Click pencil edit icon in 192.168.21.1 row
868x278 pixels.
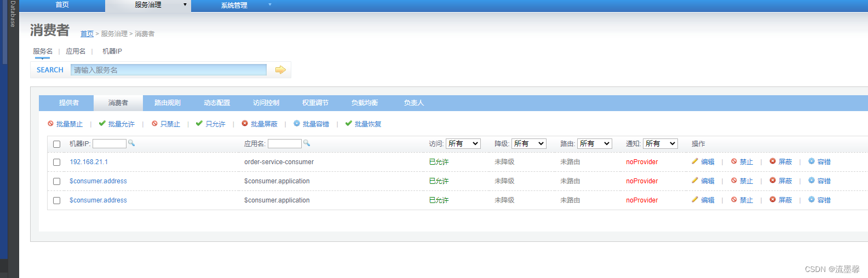tap(695, 161)
